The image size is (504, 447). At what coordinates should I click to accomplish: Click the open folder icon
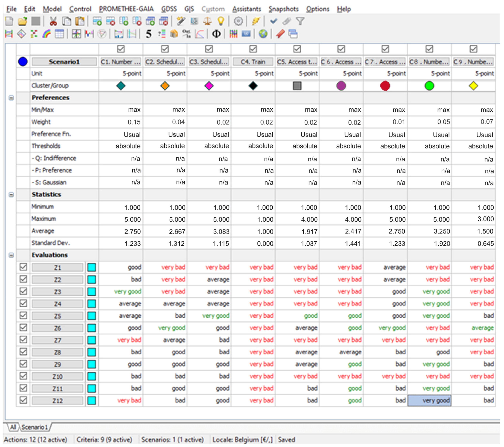22,21
